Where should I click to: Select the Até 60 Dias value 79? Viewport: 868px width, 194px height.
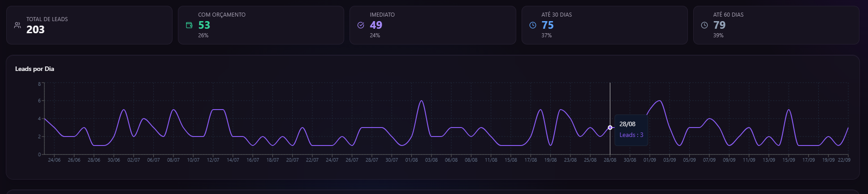(x=719, y=25)
